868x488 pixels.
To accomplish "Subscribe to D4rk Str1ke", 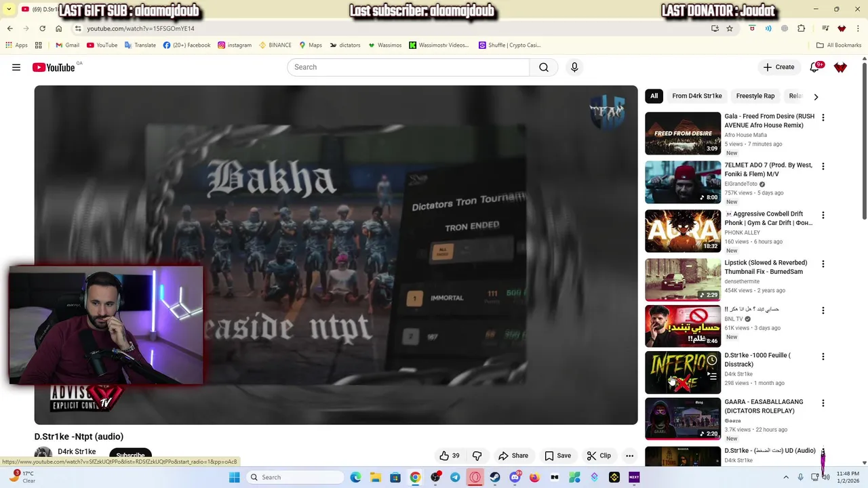I will click(x=130, y=455).
